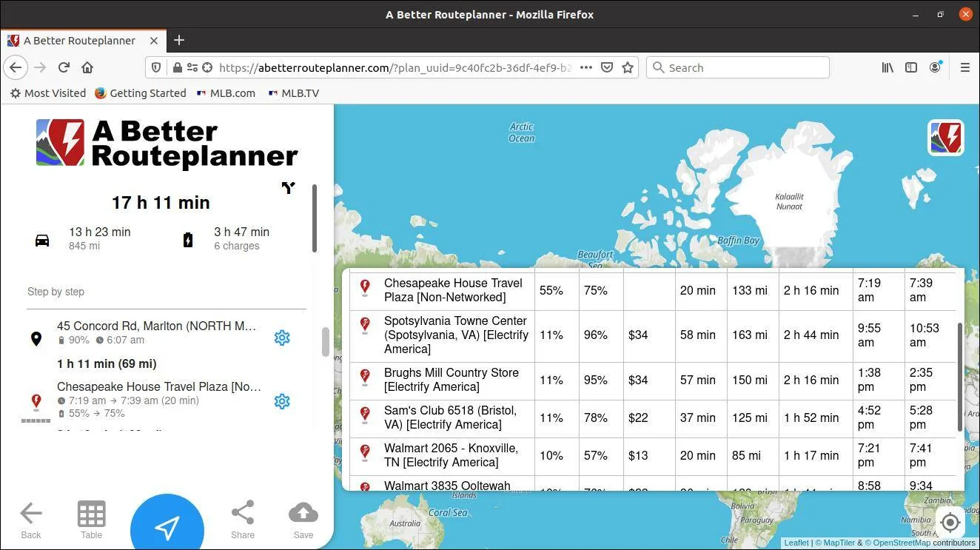
Task: Click the browser Search field
Action: pos(738,67)
